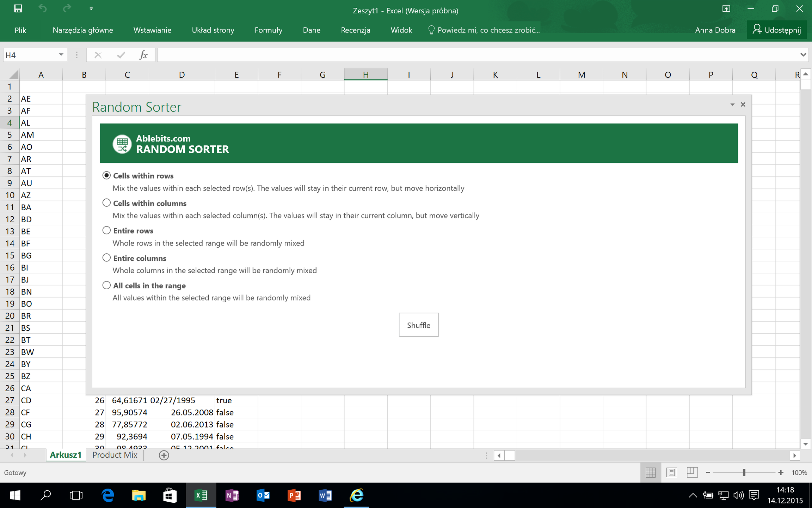This screenshot has width=812, height=508.
Task: Open the Recenzja ribbon tab
Action: coord(356,30)
